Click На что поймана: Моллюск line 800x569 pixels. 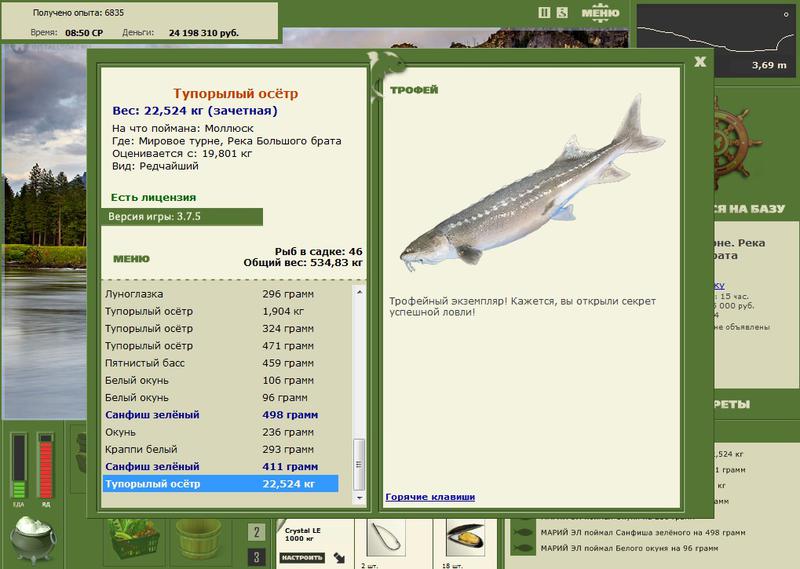tap(183, 129)
